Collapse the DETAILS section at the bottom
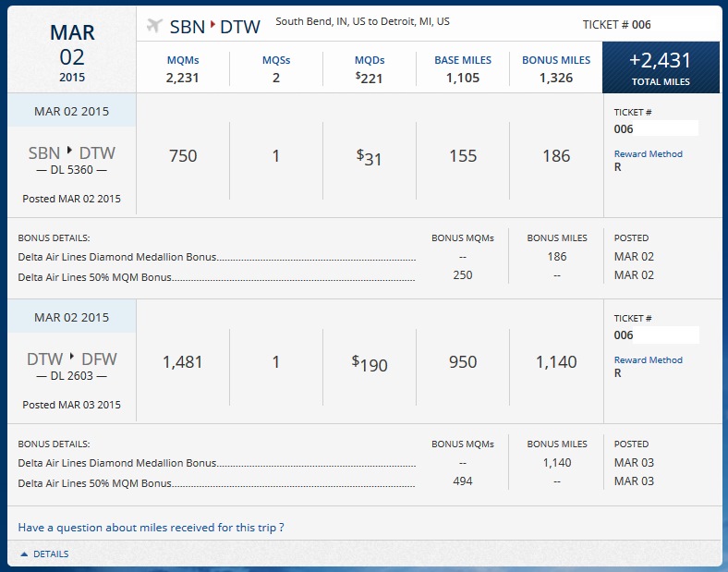728x572 pixels. tap(44, 554)
